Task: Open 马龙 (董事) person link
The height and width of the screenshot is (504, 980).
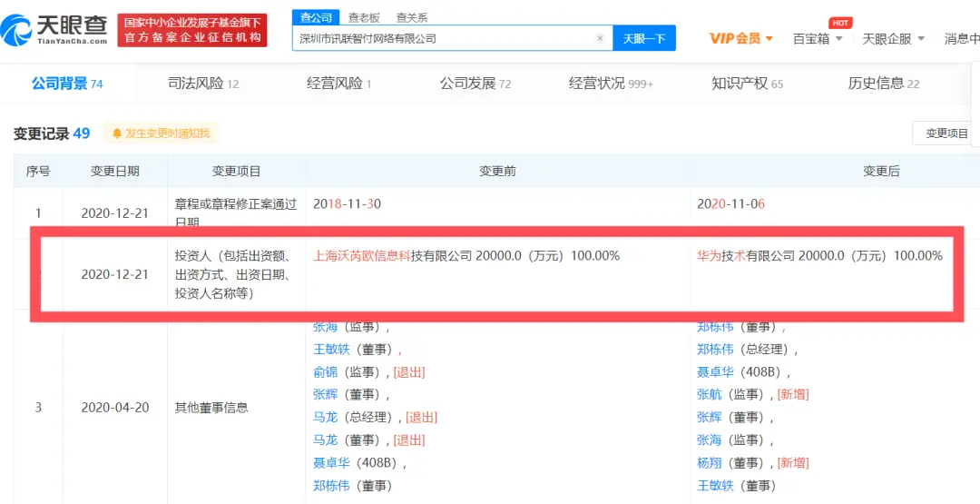Action: (325, 440)
